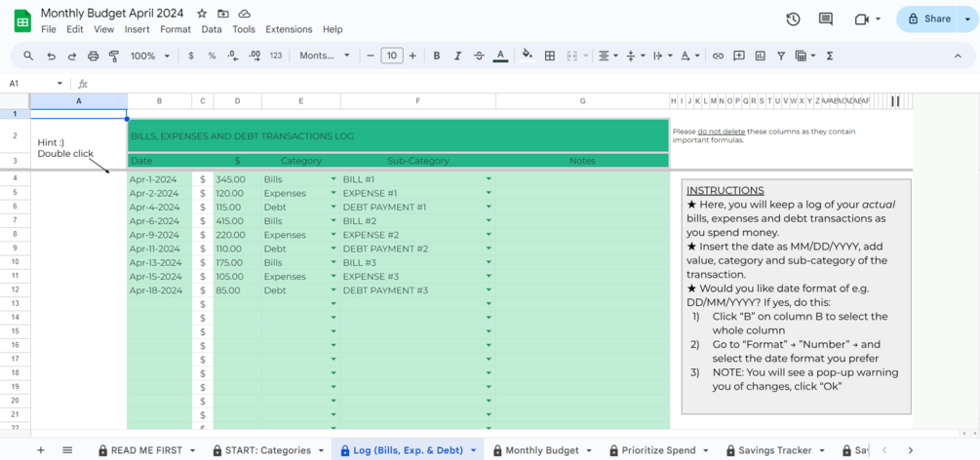The image size is (980, 460).
Task: Click the Redo arrow in toolbar
Action: point(72,56)
